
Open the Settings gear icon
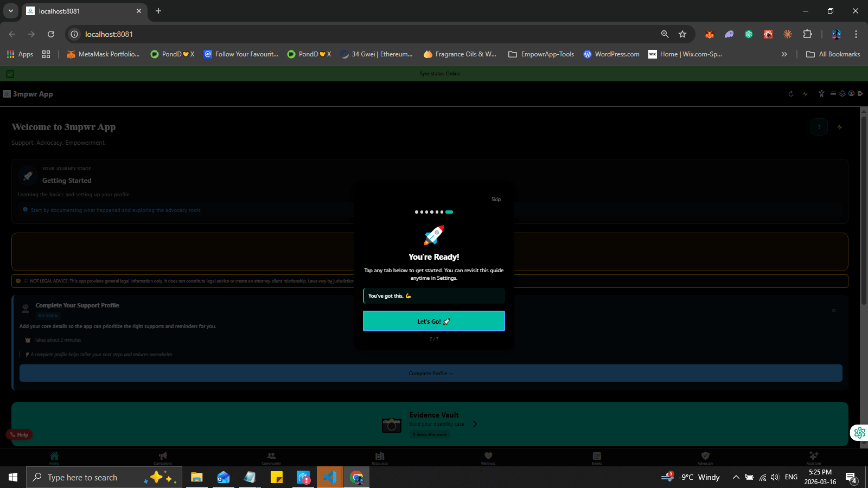pyautogui.click(x=843, y=93)
